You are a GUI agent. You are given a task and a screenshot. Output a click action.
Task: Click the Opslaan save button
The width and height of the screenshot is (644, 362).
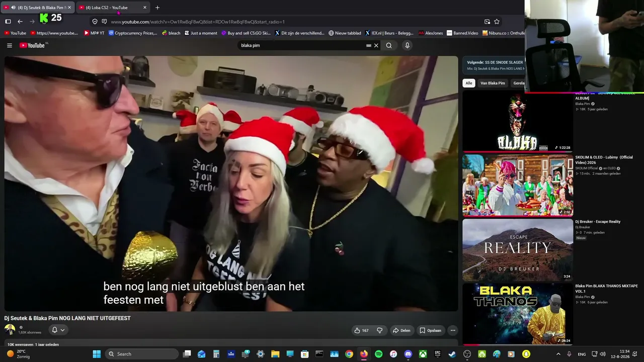point(431,330)
